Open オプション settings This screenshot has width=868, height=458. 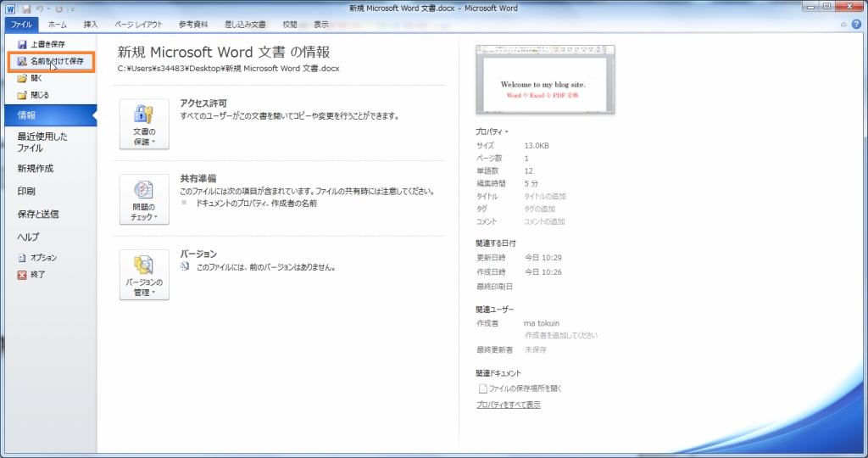[x=37, y=258]
